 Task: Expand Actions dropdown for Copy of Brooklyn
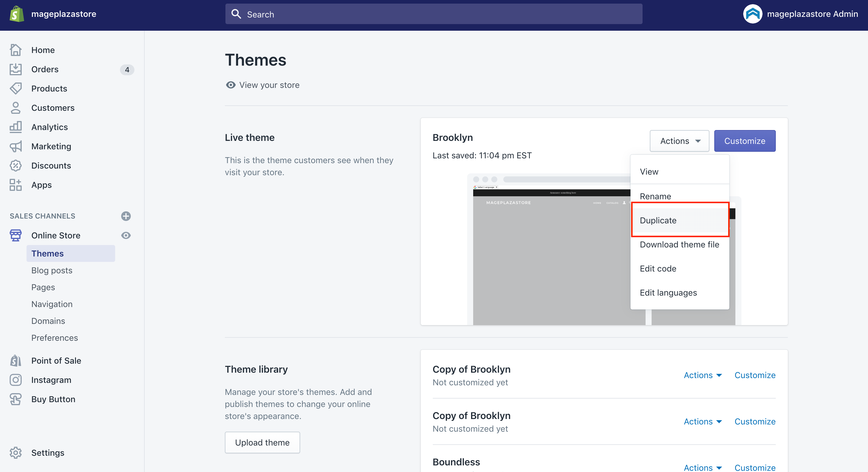[703, 375]
